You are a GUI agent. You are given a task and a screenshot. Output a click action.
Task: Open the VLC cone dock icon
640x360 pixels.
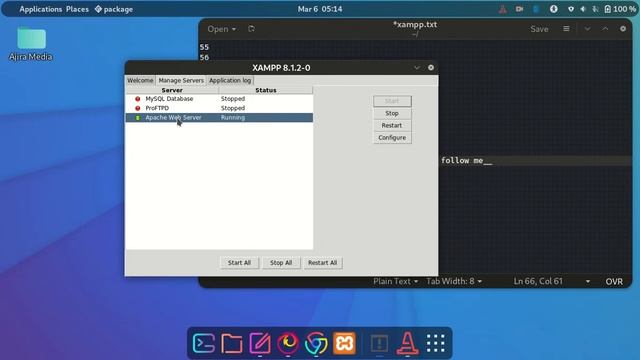[x=407, y=343]
